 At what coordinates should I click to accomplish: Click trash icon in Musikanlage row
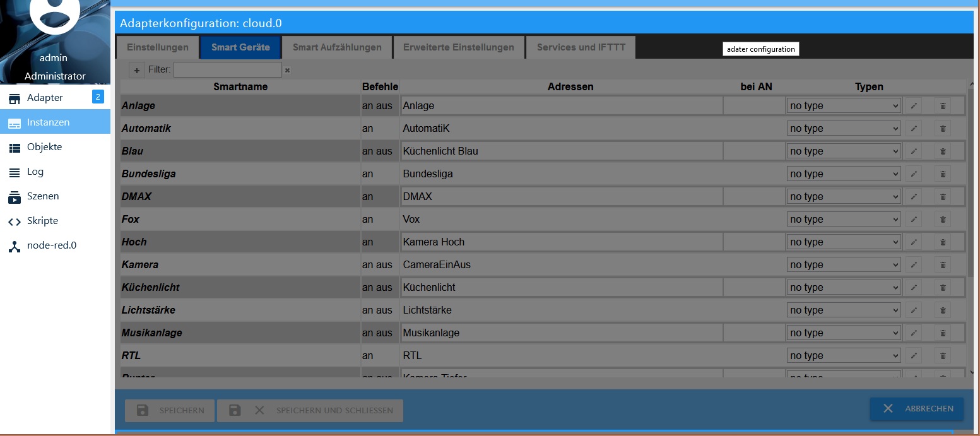tap(943, 333)
